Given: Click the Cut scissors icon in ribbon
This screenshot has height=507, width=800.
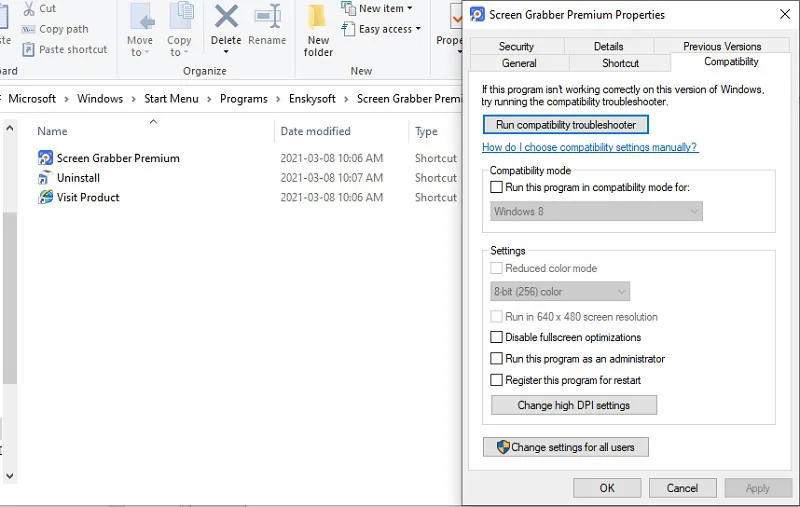Looking at the screenshot, I should click(29, 8).
